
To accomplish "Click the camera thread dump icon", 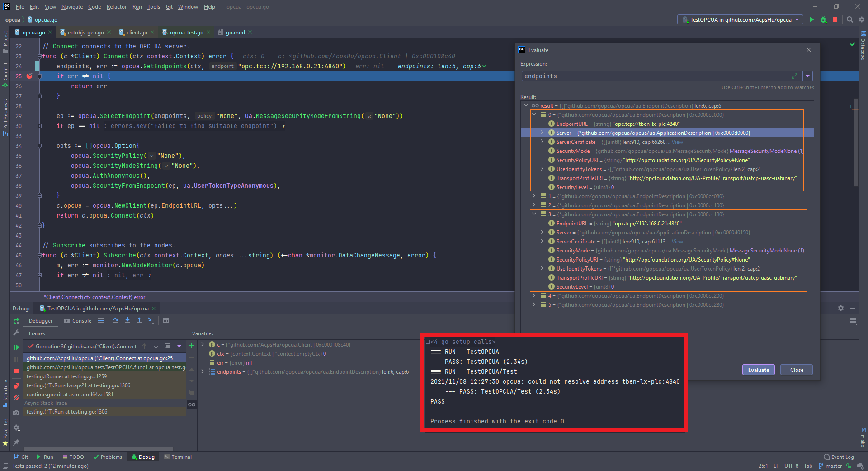I will tap(16, 413).
